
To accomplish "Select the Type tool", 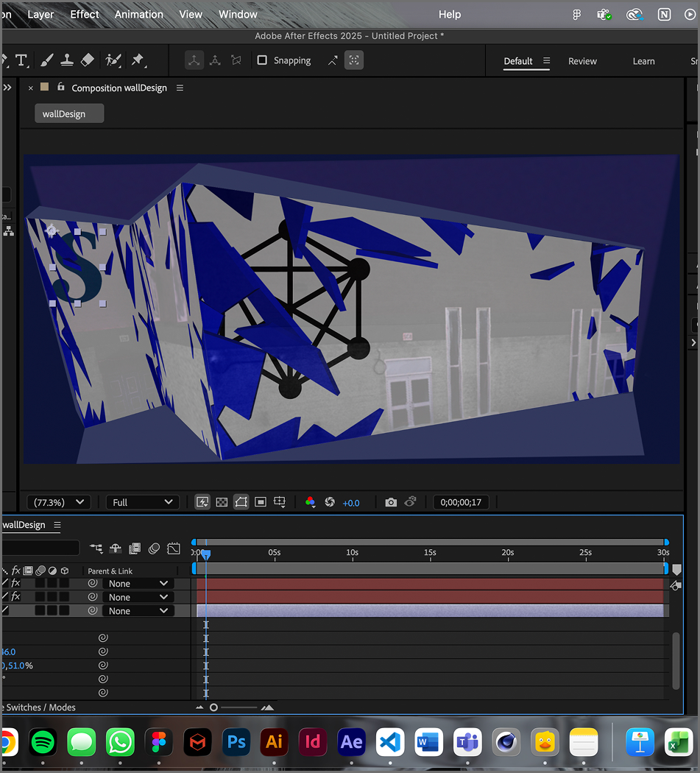I will click(22, 60).
